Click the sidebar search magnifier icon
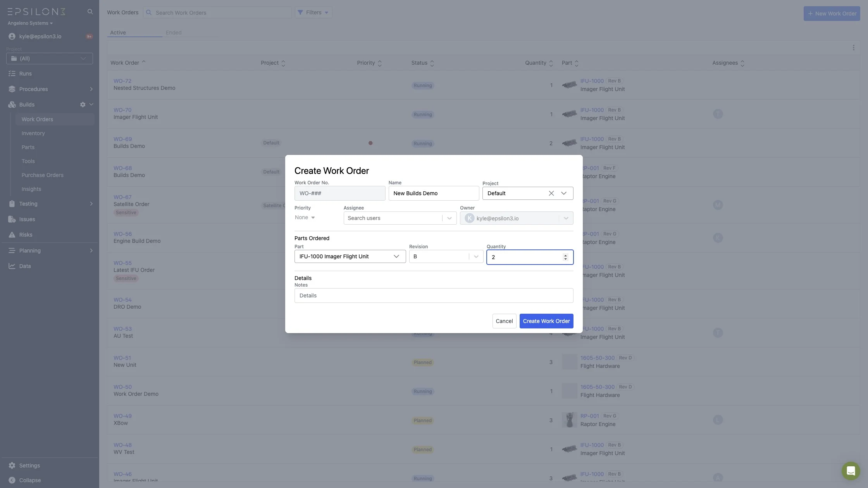 pos(90,12)
